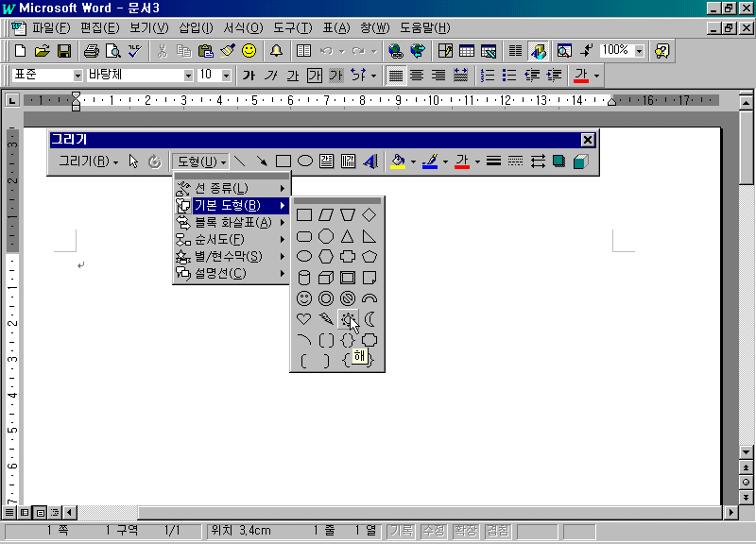
Task: Open the 도구(T) Tools menu
Action: click(x=293, y=28)
